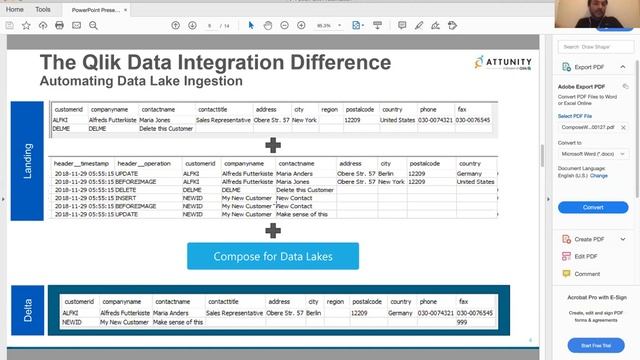Screen dimensions: 640x360
Task: Click the document vertical scrollbar thumb
Action: [542, 156]
